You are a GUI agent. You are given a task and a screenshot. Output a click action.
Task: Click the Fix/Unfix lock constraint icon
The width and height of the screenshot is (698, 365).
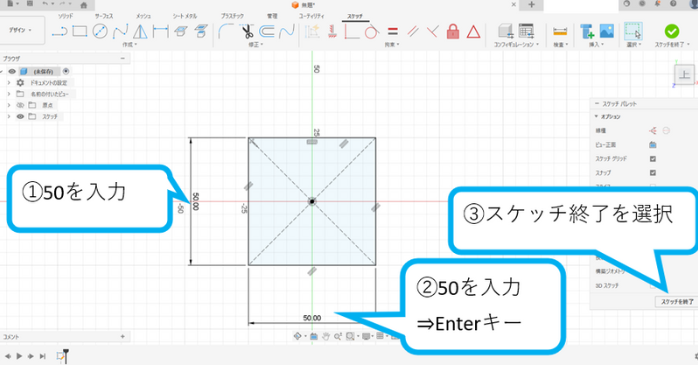pyautogui.click(x=453, y=32)
